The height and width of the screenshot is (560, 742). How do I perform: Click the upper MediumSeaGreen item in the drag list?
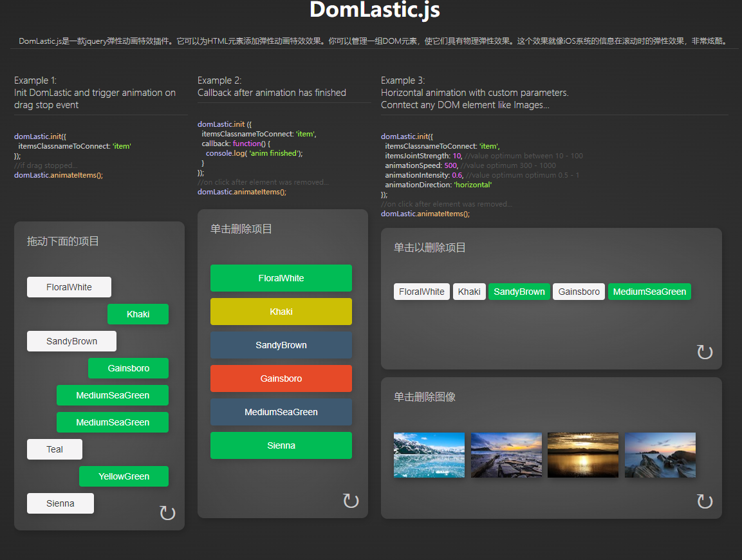113,395
